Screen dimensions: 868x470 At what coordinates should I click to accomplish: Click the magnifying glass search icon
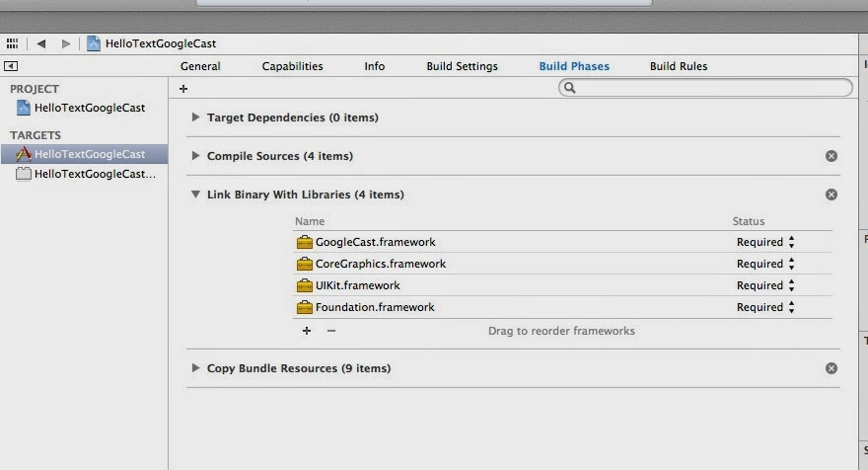(570, 88)
